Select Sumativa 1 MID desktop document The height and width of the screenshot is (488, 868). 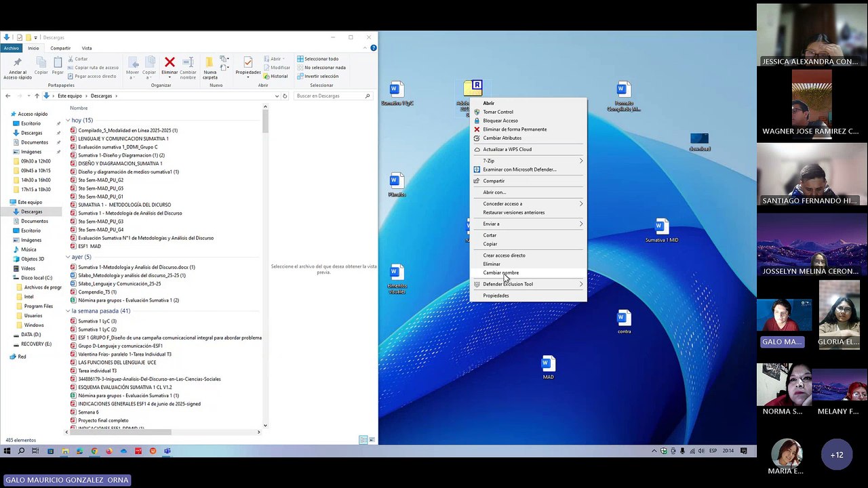click(661, 230)
